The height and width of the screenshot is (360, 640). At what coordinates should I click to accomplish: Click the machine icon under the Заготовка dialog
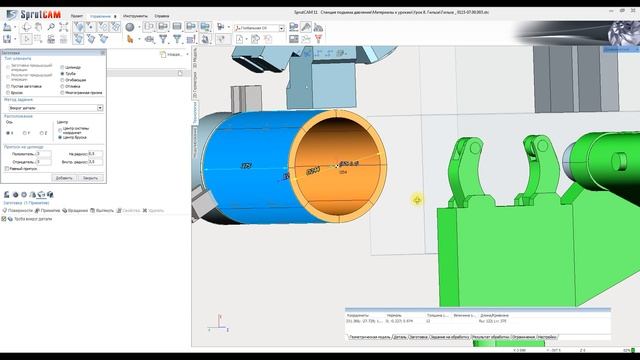tap(7, 194)
